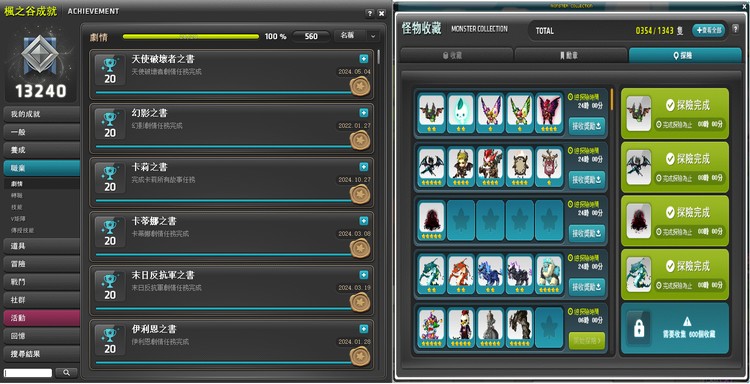The image size is (750, 384).
Task: Open the 名稱 sort dropdown
Action: tap(357, 36)
